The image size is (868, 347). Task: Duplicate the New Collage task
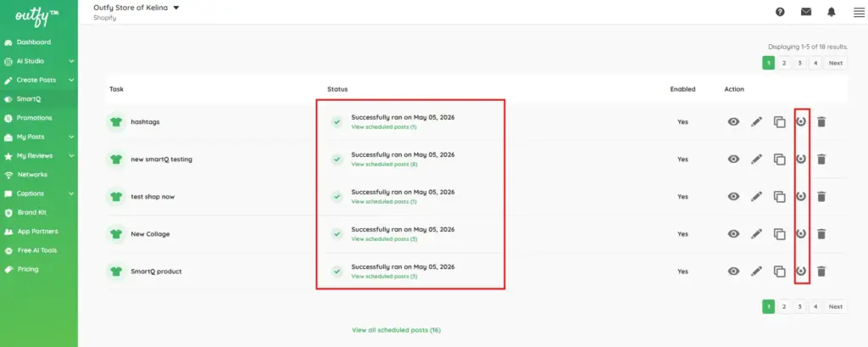click(780, 234)
